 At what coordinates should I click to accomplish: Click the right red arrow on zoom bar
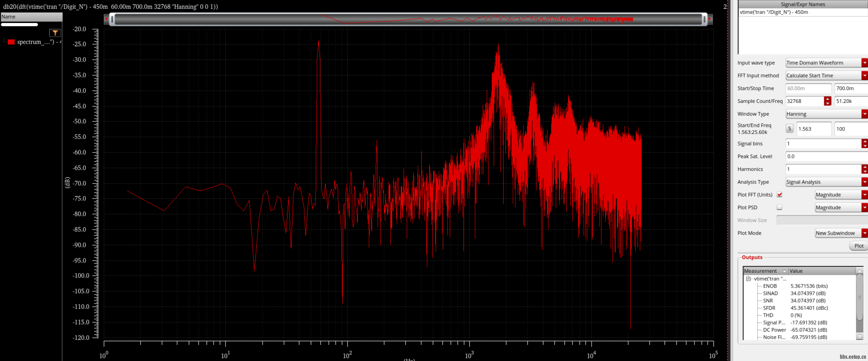tap(710, 19)
